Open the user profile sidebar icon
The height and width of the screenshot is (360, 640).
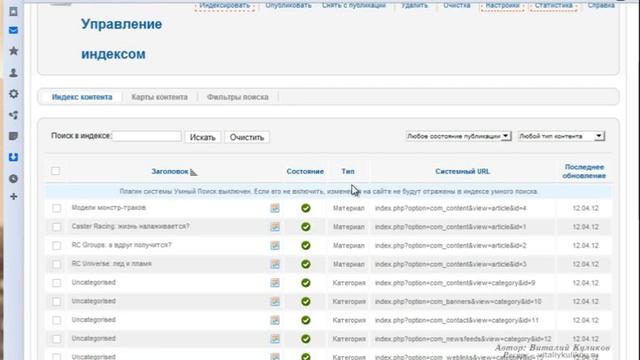[13, 73]
